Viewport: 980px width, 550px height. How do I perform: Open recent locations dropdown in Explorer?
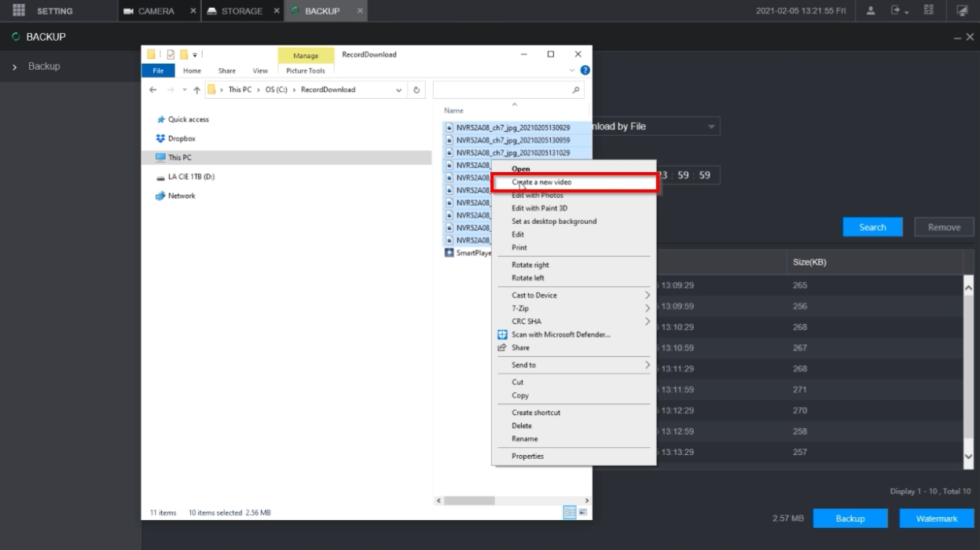185,90
